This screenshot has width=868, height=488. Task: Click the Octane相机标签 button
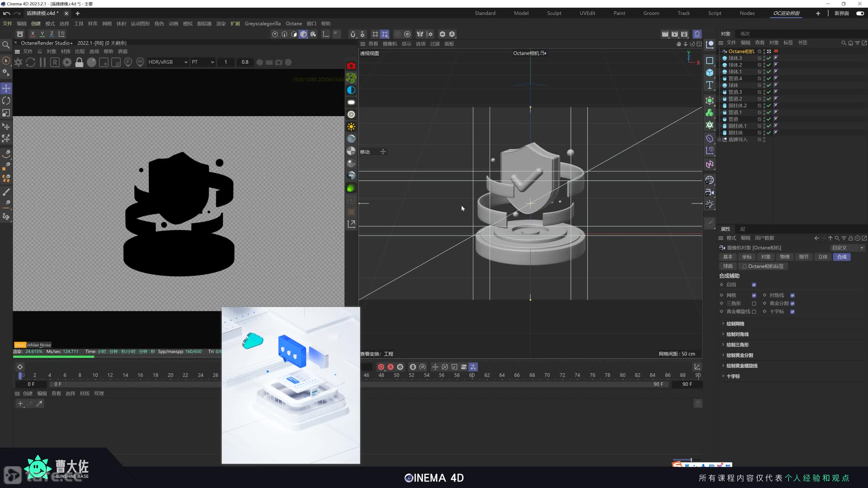click(x=763, y=266)
